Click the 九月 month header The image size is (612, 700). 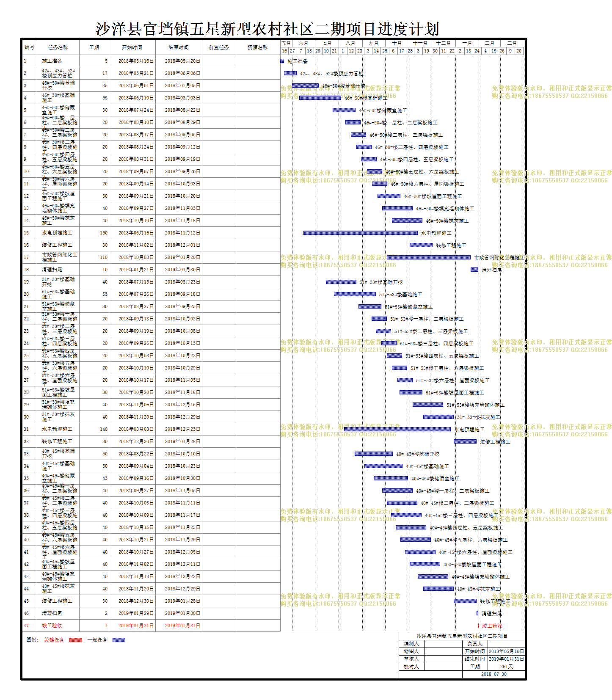click(373, 43)
